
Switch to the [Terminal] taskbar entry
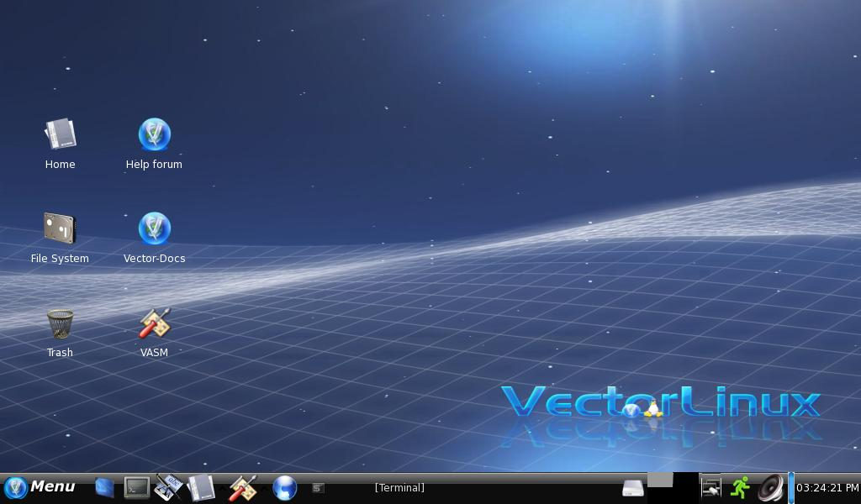coord(399,487)
